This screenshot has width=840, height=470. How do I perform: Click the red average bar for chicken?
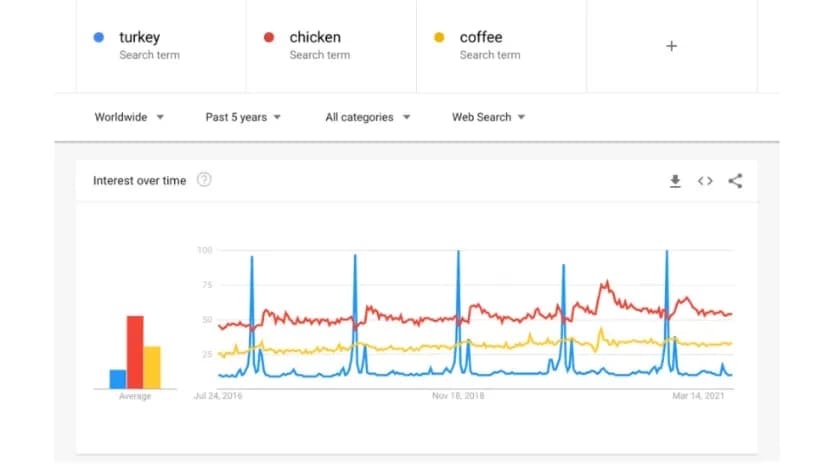[135, 352]
